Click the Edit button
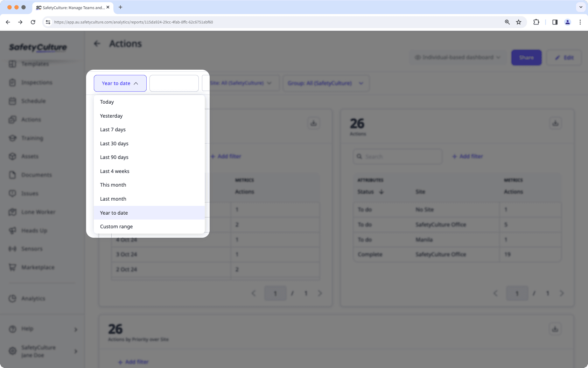The width and height of the screenshot is (588, 368). tap(564, 57)
